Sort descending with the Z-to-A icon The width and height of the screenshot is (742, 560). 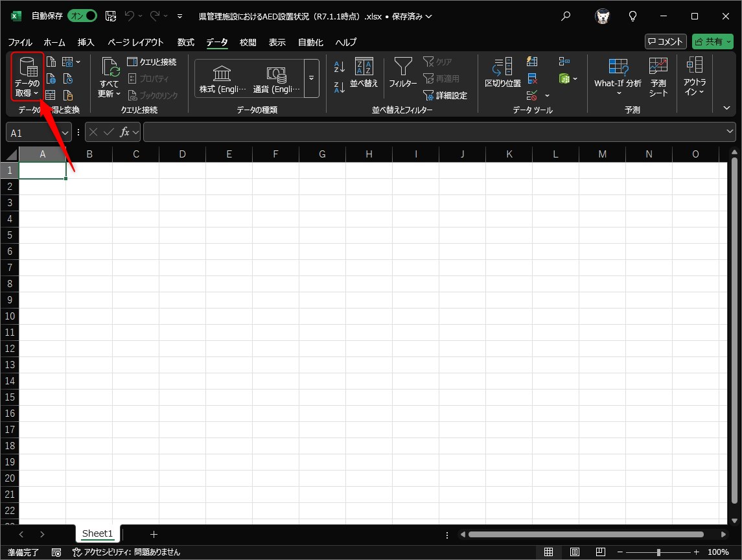pyautogui.click(x=339, y=87)
